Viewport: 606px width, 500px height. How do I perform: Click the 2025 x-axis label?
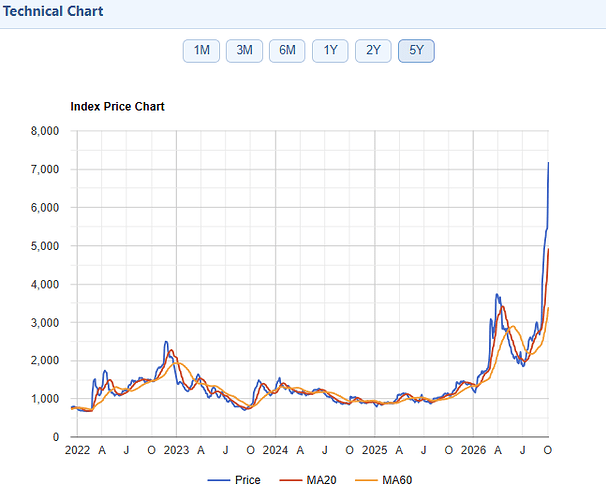pos(374,450)
